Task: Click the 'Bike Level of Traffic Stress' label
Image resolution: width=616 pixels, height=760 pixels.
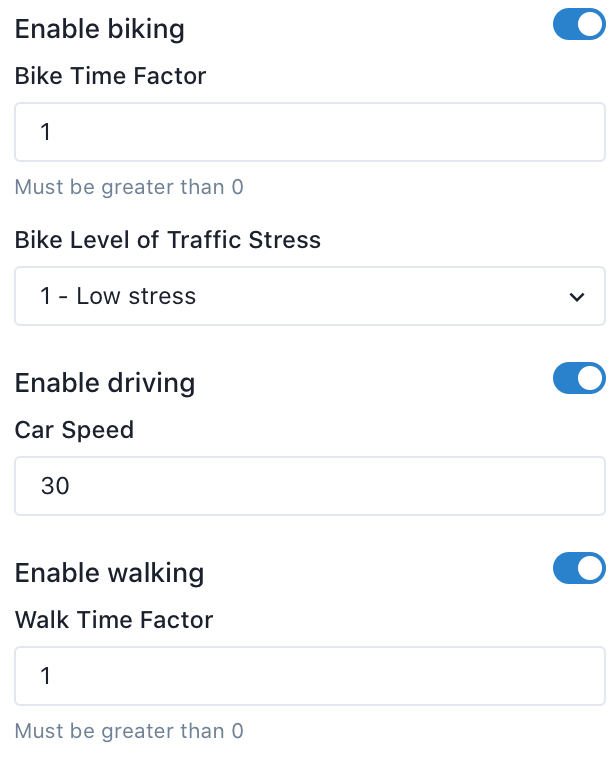Action: point(168,240)
